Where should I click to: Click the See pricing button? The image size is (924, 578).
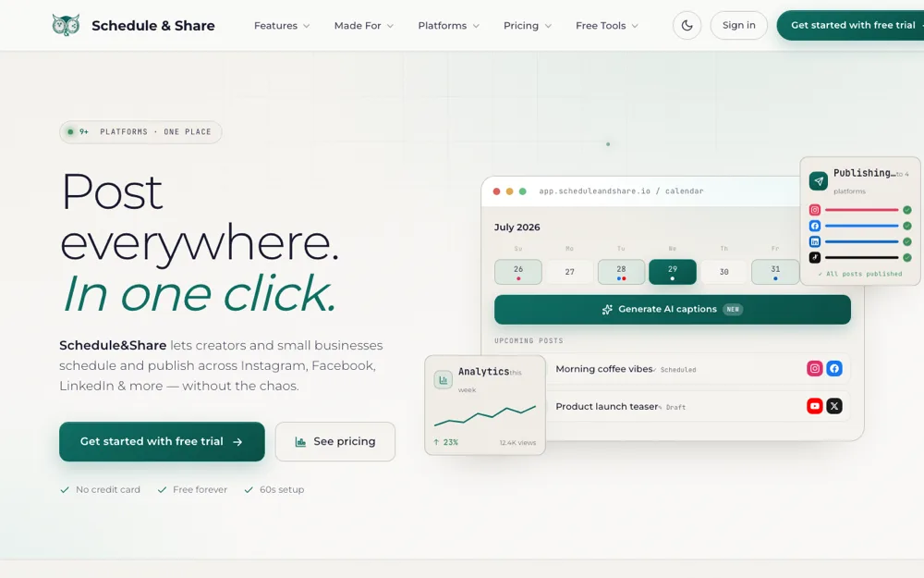click(x=335, y=441)
